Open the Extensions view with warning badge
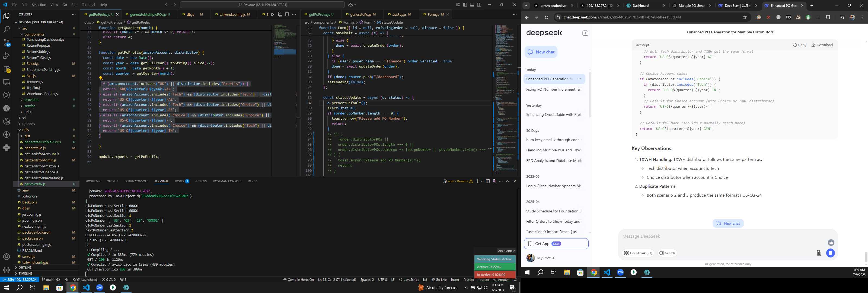The height and width of the screenshot is (293, 868). pyautogui.click(x=7, y=69)
